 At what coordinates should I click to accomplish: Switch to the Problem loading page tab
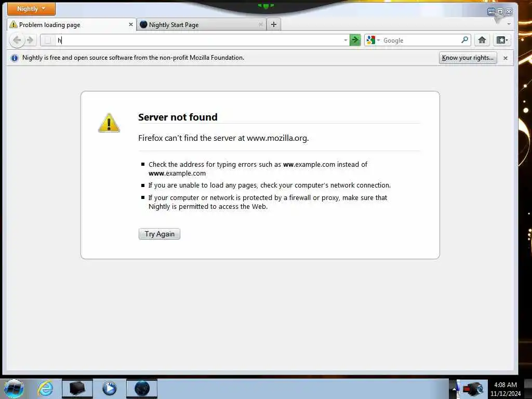pos(71,24)
